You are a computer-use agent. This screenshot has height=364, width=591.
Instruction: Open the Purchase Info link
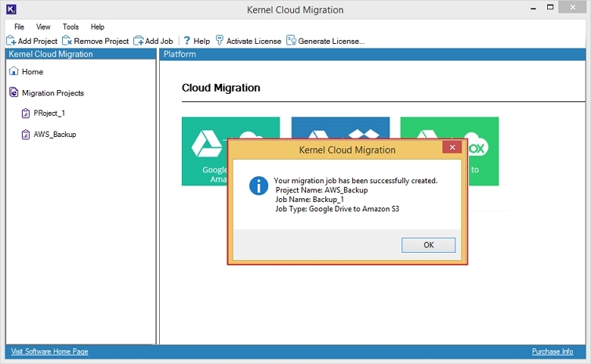click(552, 351)
